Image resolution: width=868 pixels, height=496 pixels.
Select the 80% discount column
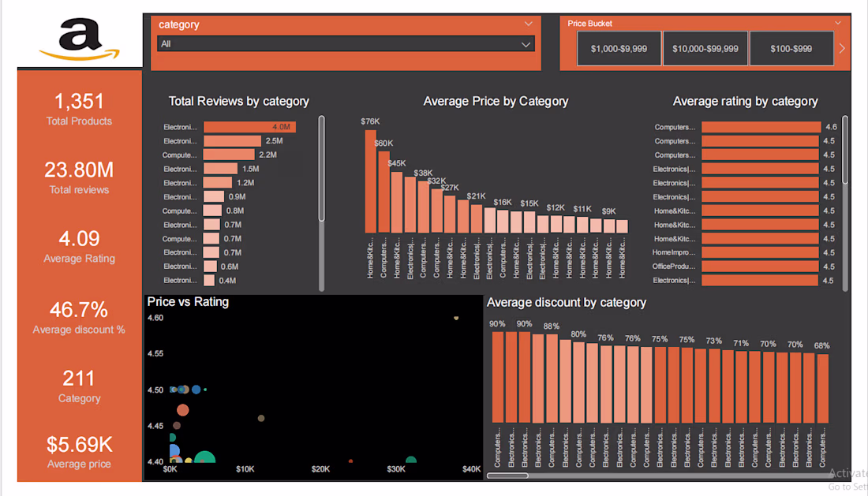(x=578, y=382)
